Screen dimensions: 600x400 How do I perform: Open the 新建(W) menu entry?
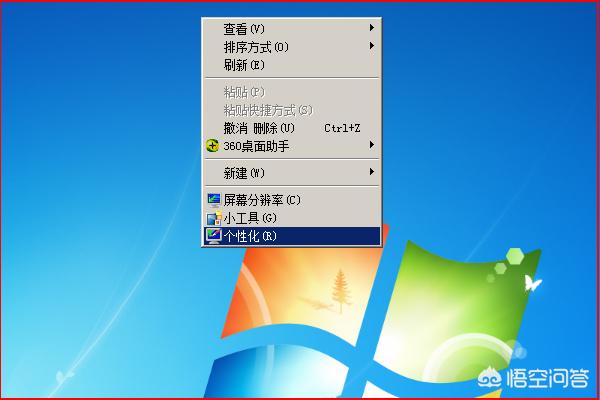pyautogui.click(x=245, y=173)
